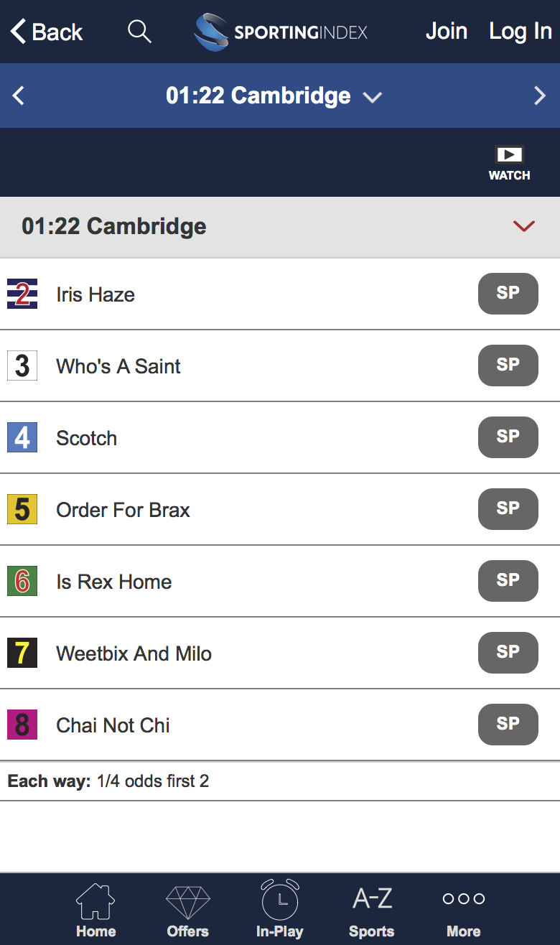Select the Chai Not Chi runner name
Viewport: 560px width, 945px height.
click(x=113, y=725)
